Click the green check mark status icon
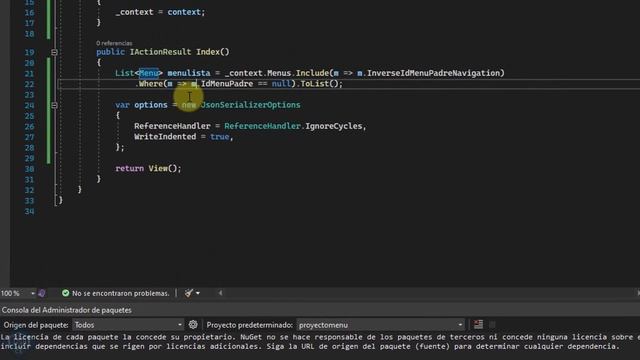 pos(65,293)
